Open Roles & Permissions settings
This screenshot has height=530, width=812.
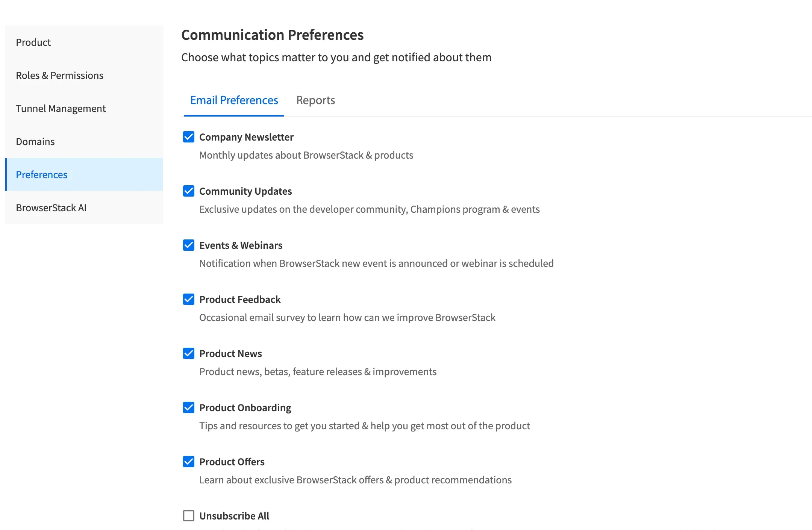[x=60, y=74]
